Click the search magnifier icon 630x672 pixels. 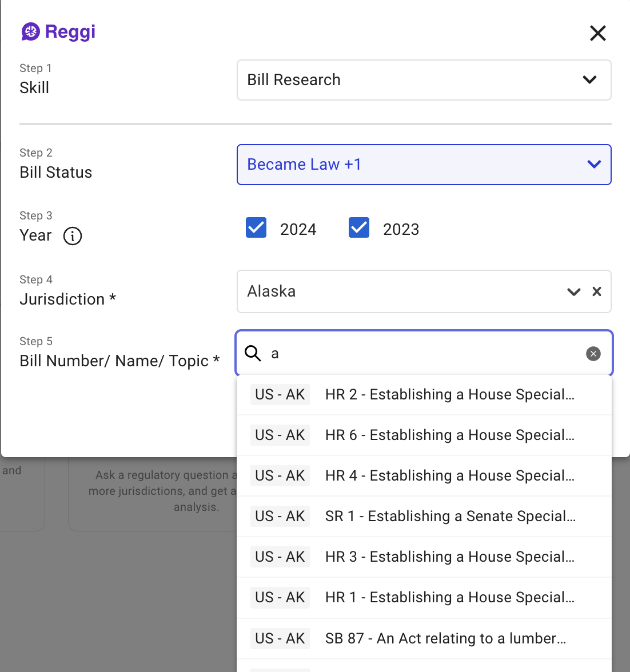(253, 354)
